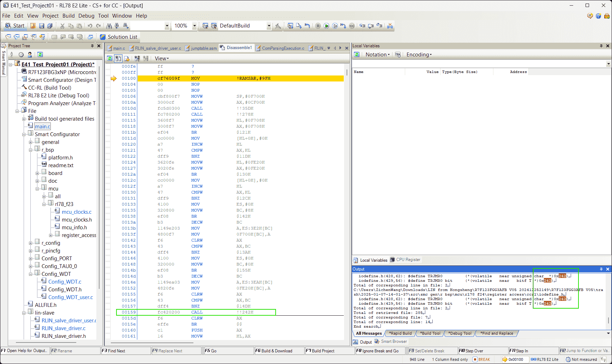Click the Refresh icon in Project Tree toolbar
The width and height of the screenshot is (612, 364).
(x=40, y=55)
